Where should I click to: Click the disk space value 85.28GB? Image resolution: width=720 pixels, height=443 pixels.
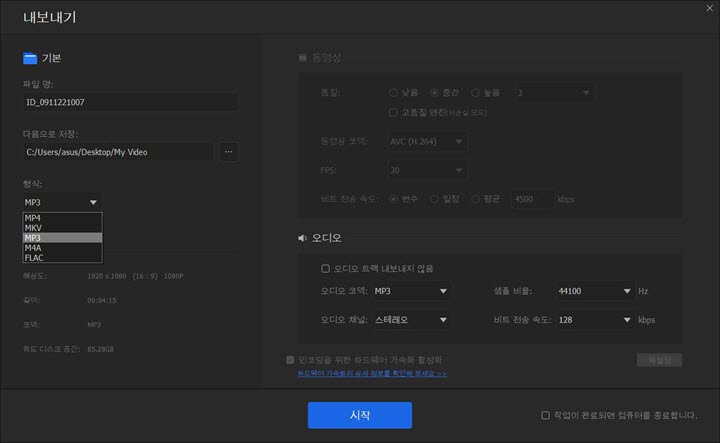coord(101,349)
